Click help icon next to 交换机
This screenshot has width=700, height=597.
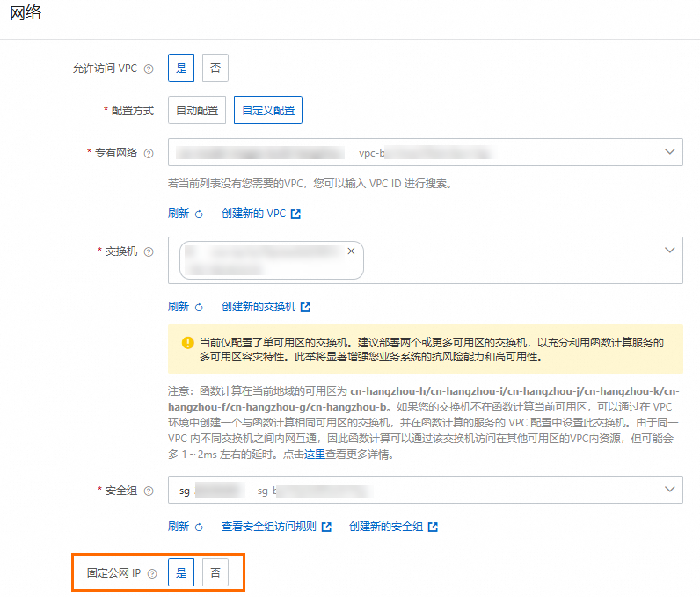pos(149,252)
